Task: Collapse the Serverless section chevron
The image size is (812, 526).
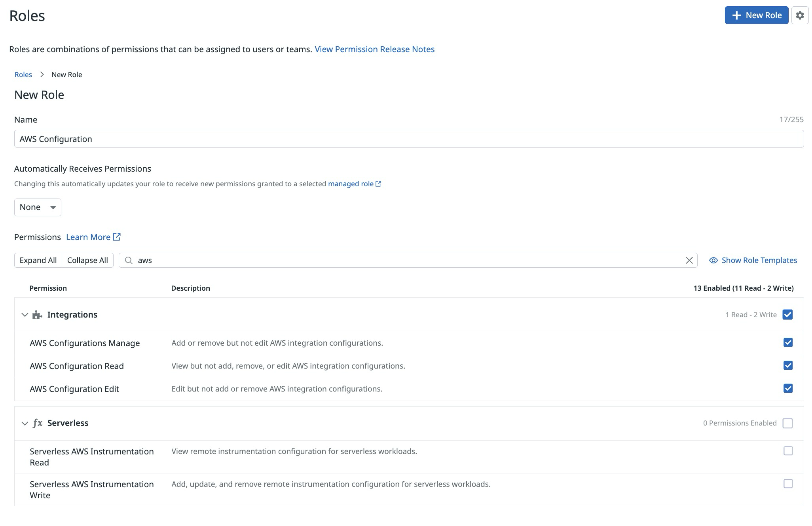Action: click(25, 423)
